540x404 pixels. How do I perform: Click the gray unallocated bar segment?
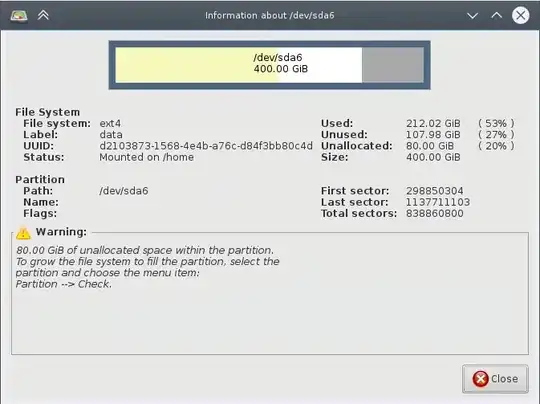(393, 65)
